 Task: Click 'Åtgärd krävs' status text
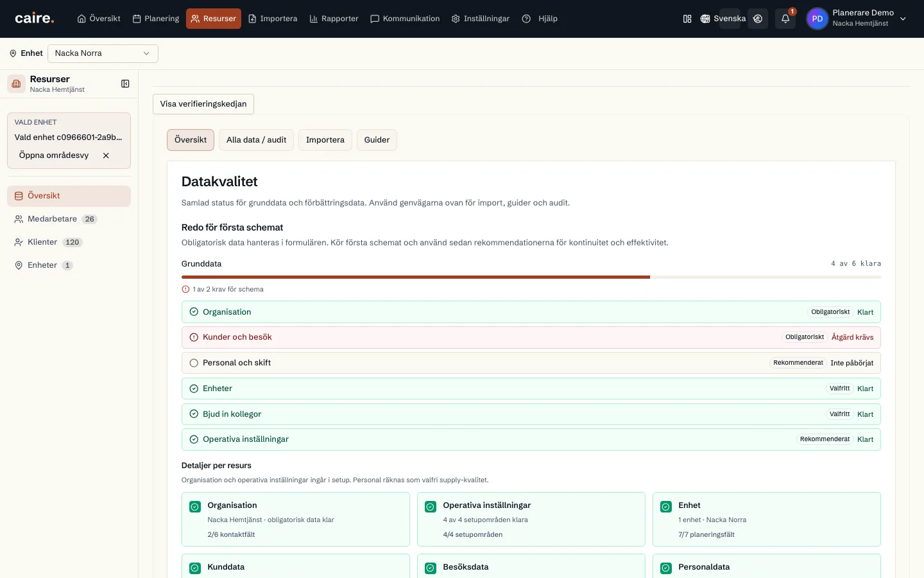[x=852, y=337]
